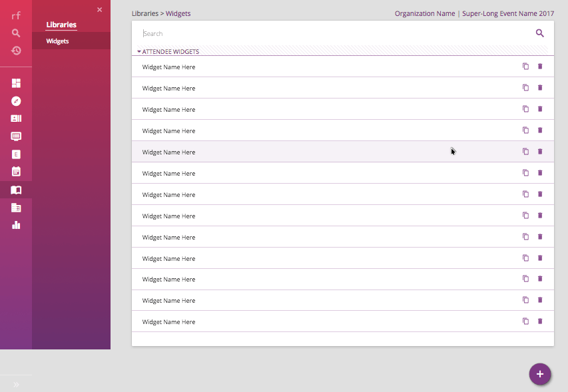Screen dimensions: 568x392
Task: Click the Libraries panel heading
Action: (61, 25)
